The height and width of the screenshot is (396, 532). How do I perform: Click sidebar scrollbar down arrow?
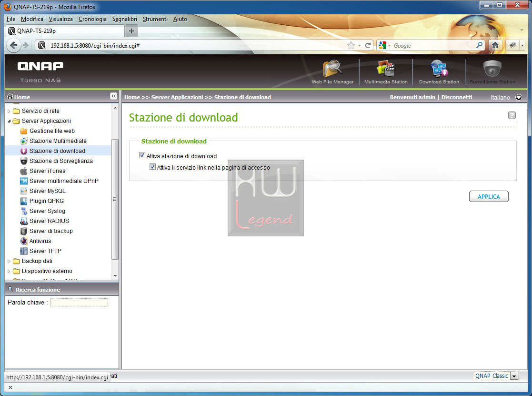tap(115, 276)
